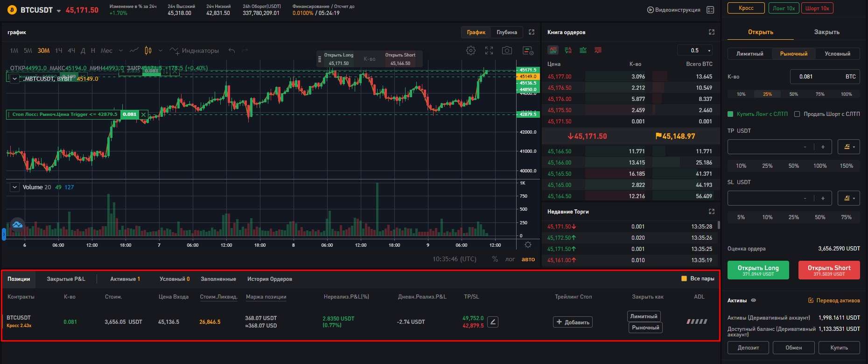Open BTCUSDT pair selector dropdown
Viewport: 868px width, 364px height.
point(58,11)
